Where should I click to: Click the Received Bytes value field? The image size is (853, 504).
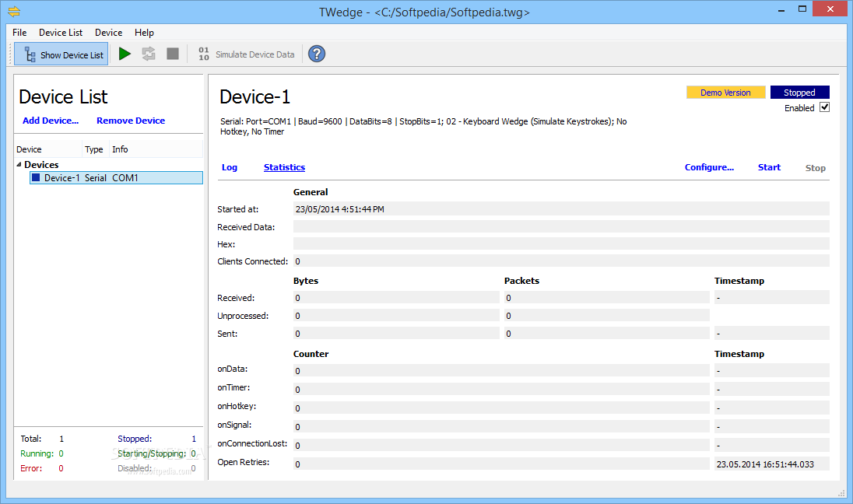[396, 297]
